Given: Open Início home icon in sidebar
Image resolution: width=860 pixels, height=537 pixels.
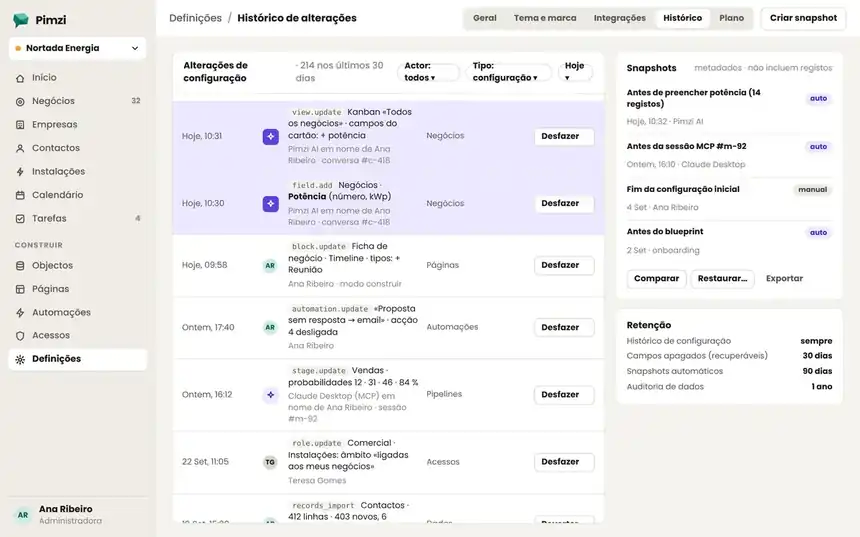Looking at the screenshot, I should coord(20,78).
